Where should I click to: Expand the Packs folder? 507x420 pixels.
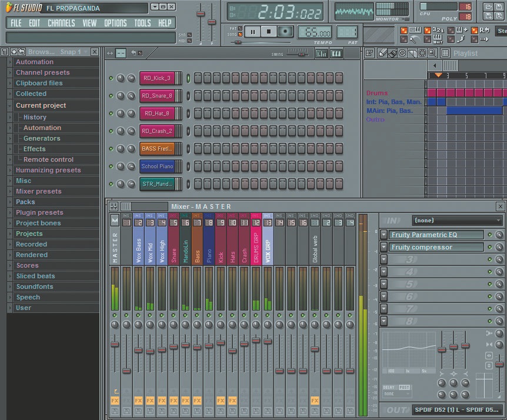[x=10, y=202]
